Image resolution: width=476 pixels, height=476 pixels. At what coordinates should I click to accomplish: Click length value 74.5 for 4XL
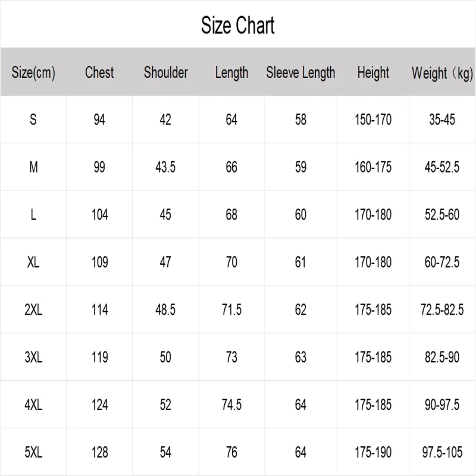[x=231, y=405]
